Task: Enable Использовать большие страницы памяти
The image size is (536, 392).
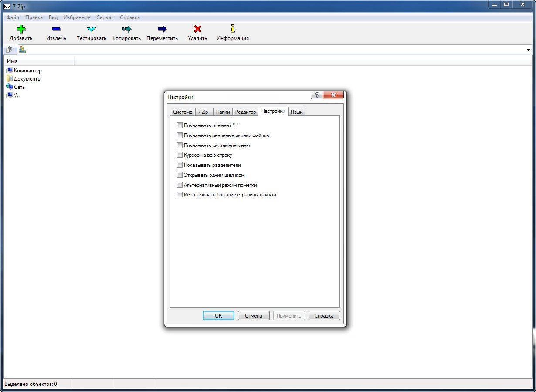Action: (180, 195)
